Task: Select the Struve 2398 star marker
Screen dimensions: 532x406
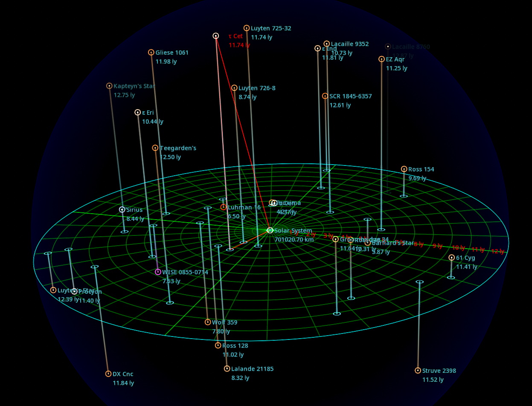Action: click(x=418, y=371)
